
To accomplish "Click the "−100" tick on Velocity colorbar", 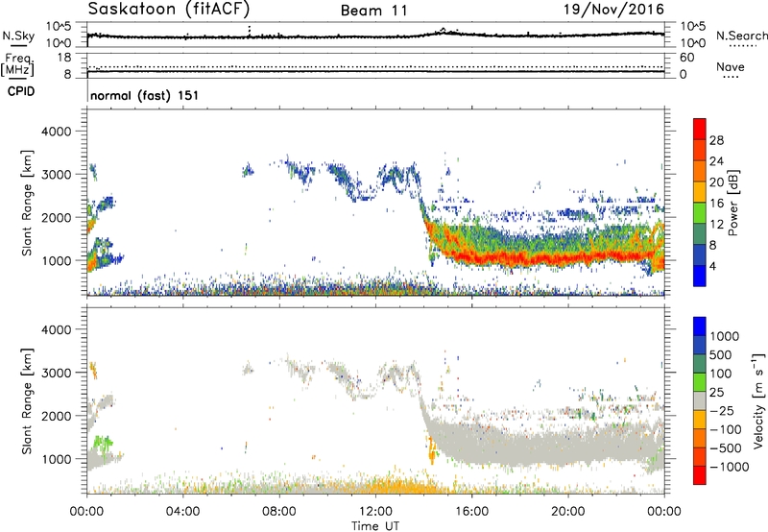I will [726, 429].
